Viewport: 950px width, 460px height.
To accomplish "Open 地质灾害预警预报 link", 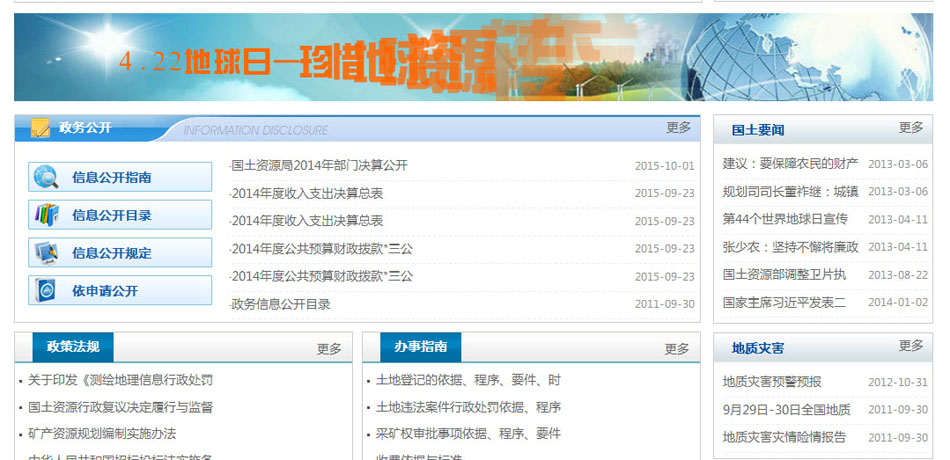I will pyautogui.click(x=772, y=381).
